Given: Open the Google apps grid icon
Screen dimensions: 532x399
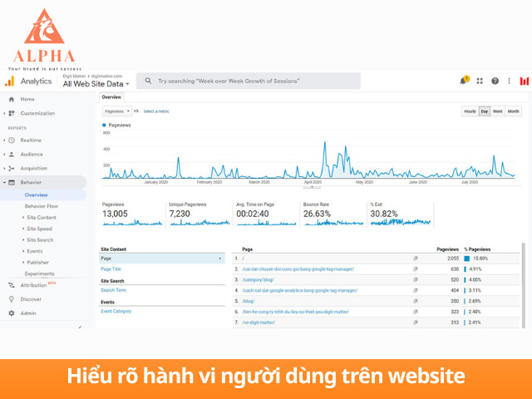Looking at the screenshot, I should [x=480, y=81].
